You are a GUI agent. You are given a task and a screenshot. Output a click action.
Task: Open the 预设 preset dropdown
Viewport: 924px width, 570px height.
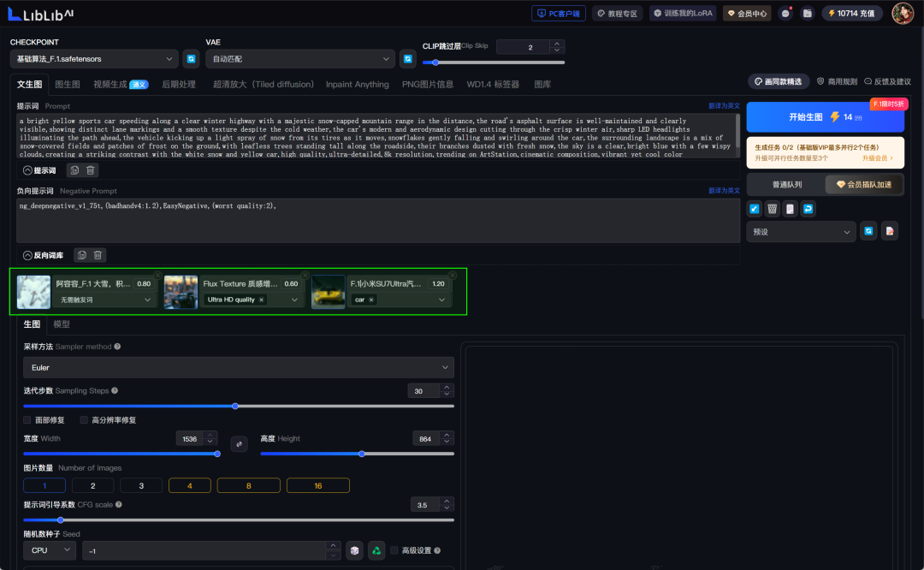[801, 231]
